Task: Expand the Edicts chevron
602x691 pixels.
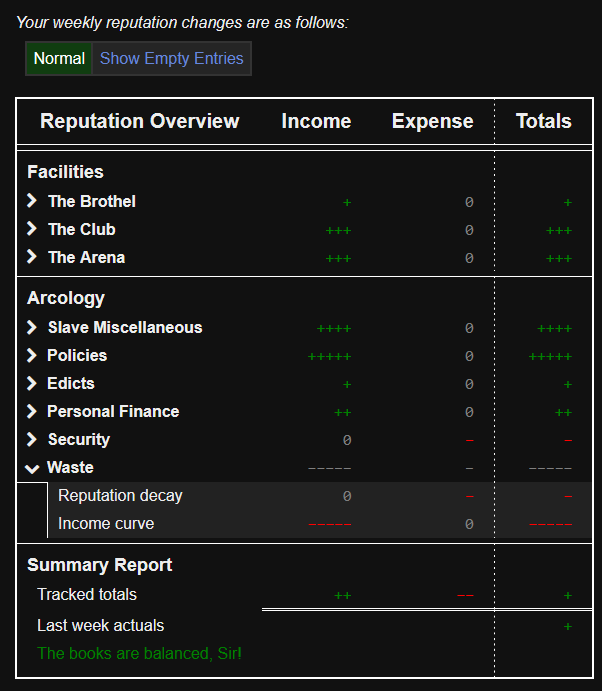Action: (x=32, y=384)
